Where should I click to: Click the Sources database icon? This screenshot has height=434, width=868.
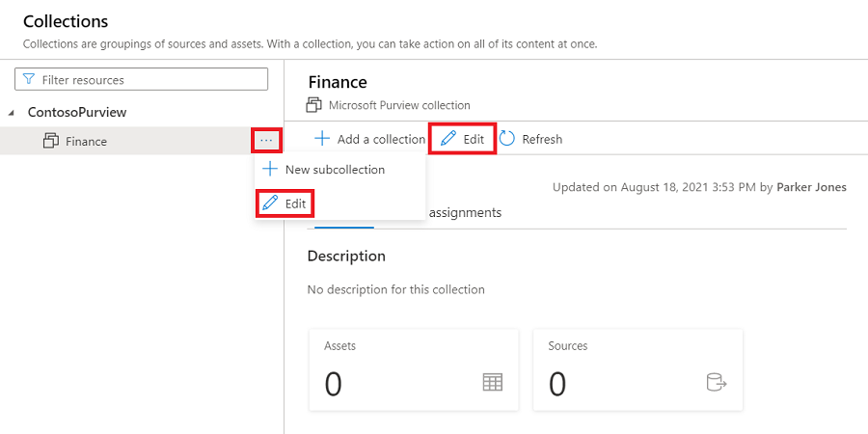coord(716,382)
